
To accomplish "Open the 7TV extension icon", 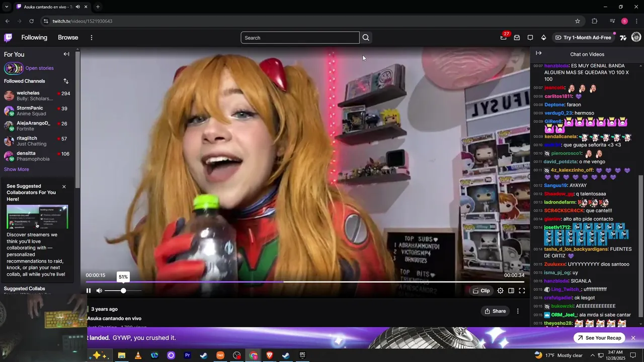I will (623, 38).
